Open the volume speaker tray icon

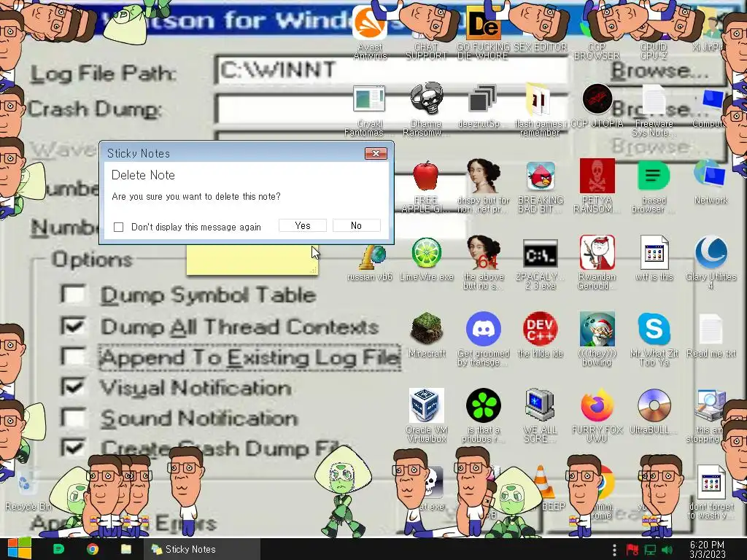tap(667, 550)
